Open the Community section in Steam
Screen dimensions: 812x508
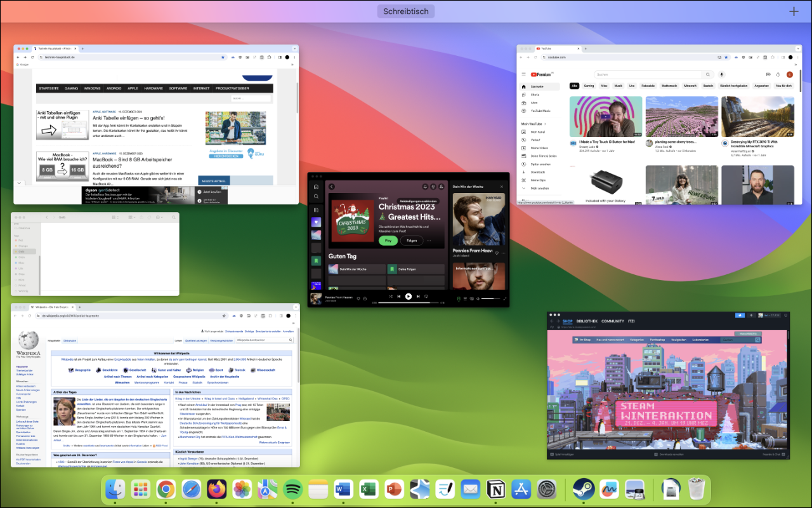click(x=613, y=321)
